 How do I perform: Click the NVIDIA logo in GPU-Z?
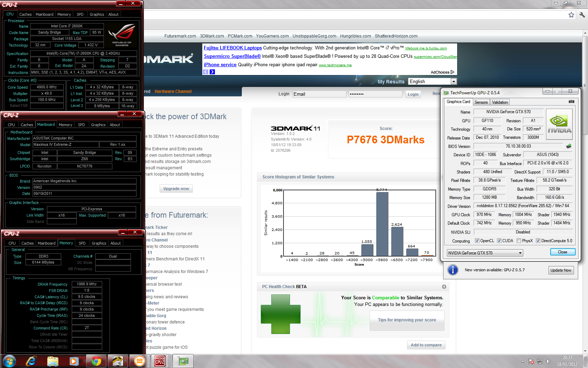(x=559, y=124)
